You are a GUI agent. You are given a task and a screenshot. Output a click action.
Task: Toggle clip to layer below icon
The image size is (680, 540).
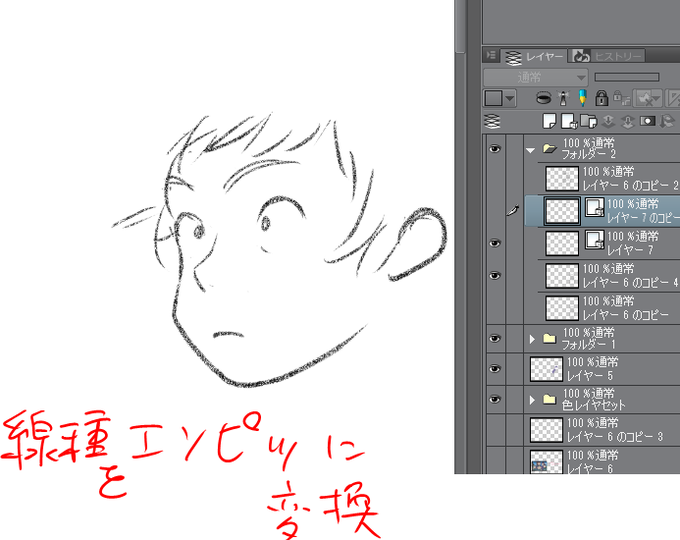[x=543, y=98]
